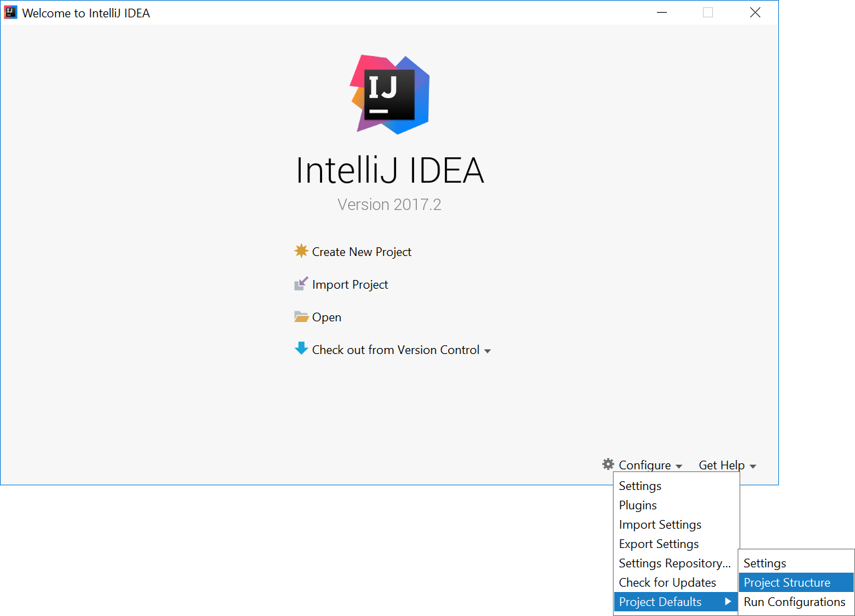Toggle the Configure dropdown arrow
This screenshot has width=855, height=616.
pyautogui.click(x=678, y=467)
